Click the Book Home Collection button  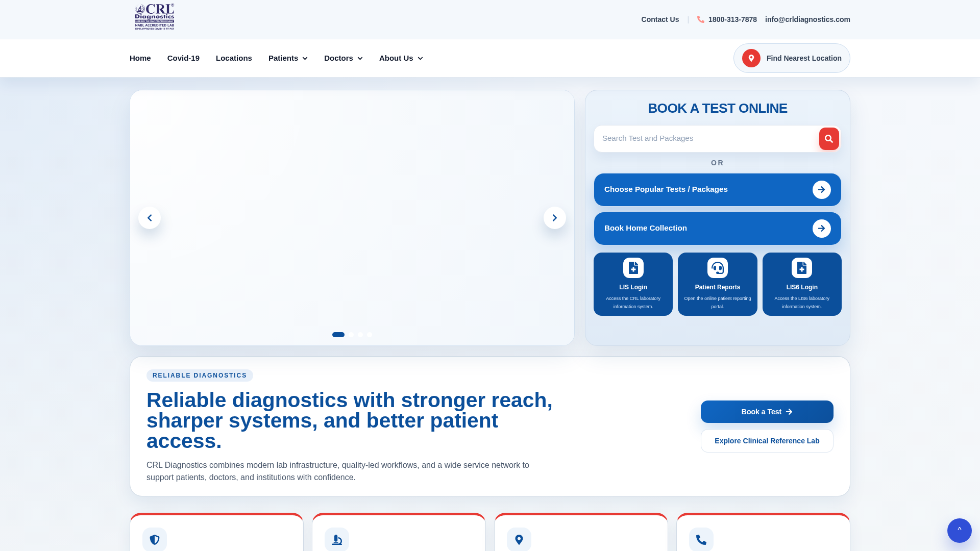(717, 228)
